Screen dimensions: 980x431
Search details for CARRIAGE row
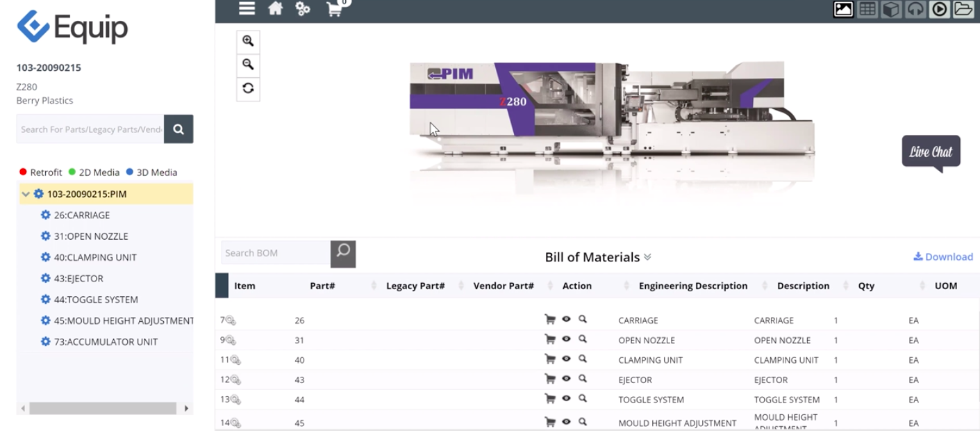click(583, 319)
